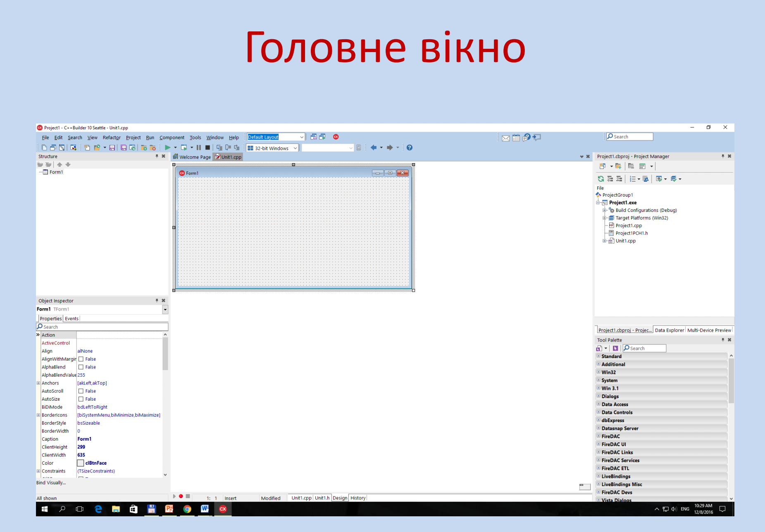The height and width of the screenshot is (532, 765).
Task: Click the Bind Visually... link
Action: [51, 482]
